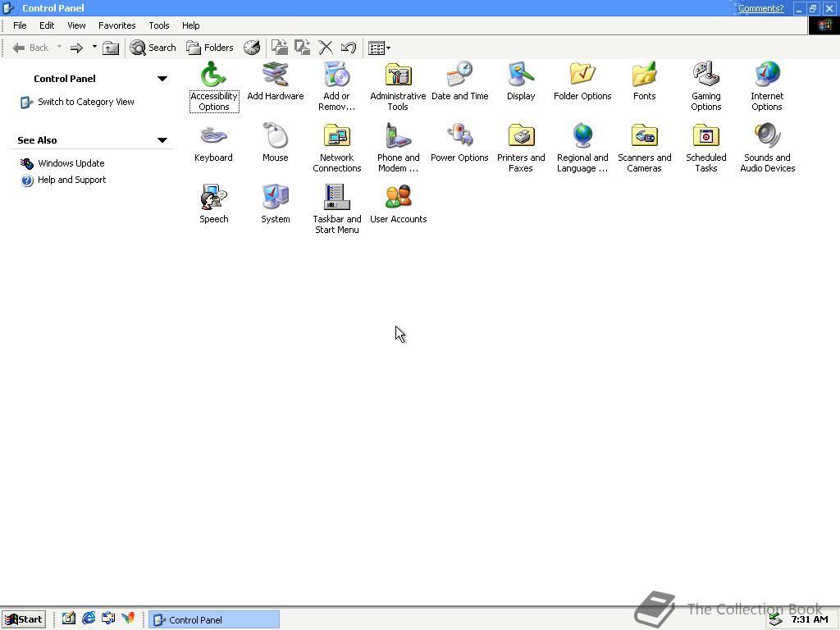This screenshot has height=630, width=840.
Task: Click the Control Panel taskbar button
Action: tap(214, 620)
